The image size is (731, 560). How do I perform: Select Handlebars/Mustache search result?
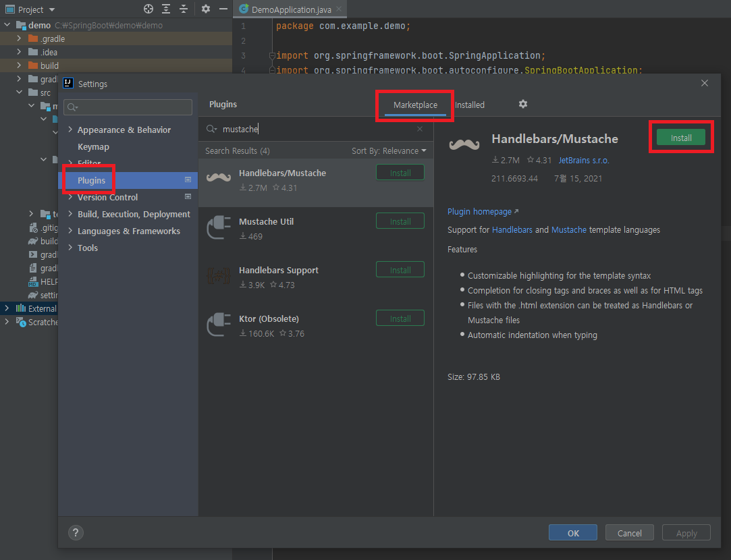point(316,183)
